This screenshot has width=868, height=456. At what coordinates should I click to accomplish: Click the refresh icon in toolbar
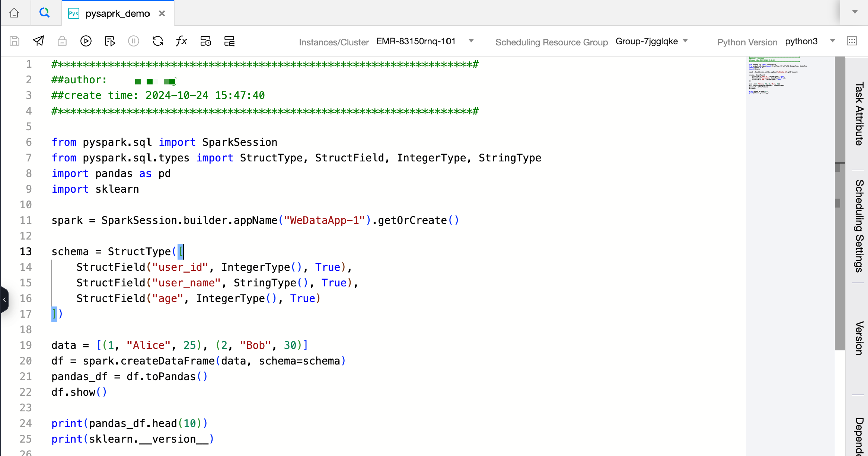click(158, 41)
